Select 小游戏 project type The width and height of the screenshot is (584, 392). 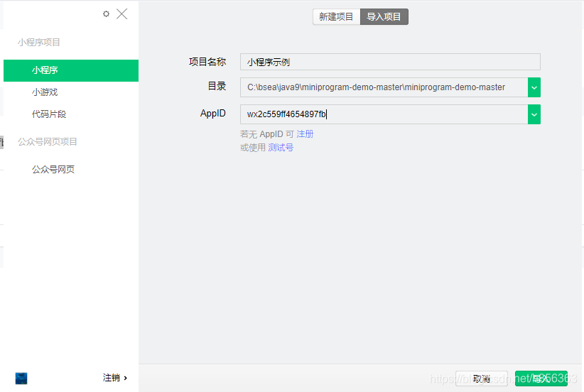(x=45, y=92)
